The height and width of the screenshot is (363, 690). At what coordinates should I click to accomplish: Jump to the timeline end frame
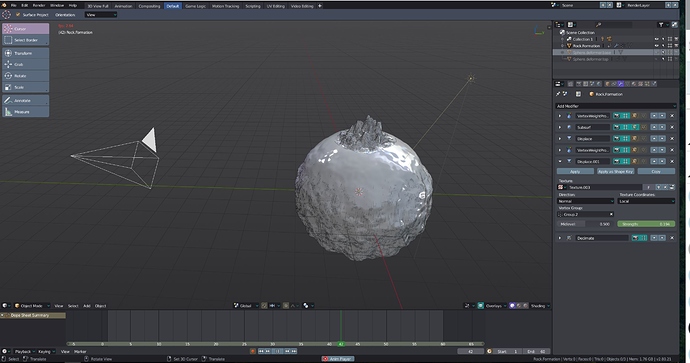[294, 351]
